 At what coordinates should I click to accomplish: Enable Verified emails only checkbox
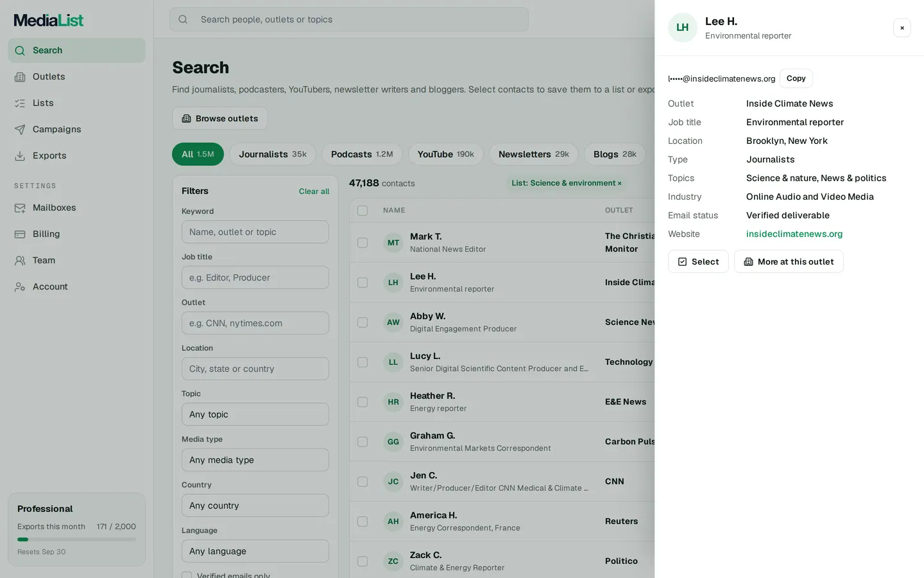(x=187, y=575)
